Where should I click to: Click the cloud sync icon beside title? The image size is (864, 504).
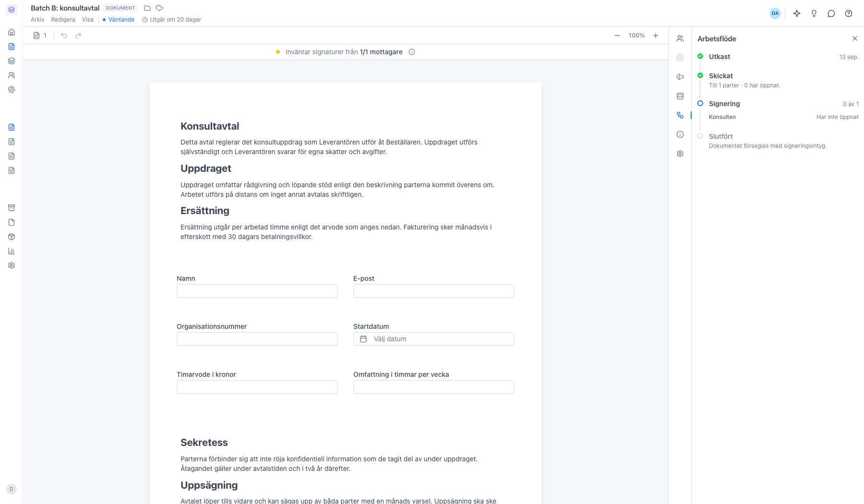159,8
